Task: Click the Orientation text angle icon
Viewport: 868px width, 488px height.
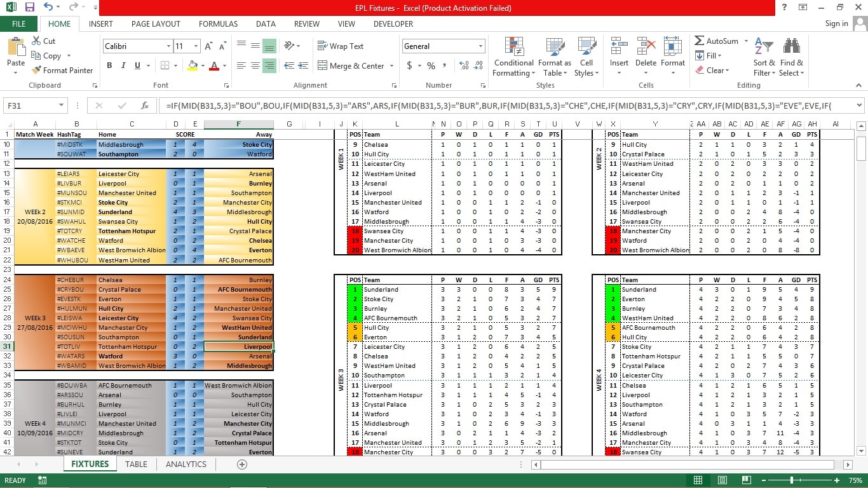Action: (289, 46)
